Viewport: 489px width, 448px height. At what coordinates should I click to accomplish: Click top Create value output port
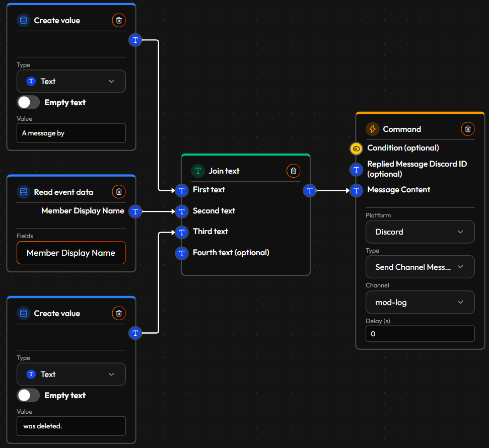coord(135,40)
